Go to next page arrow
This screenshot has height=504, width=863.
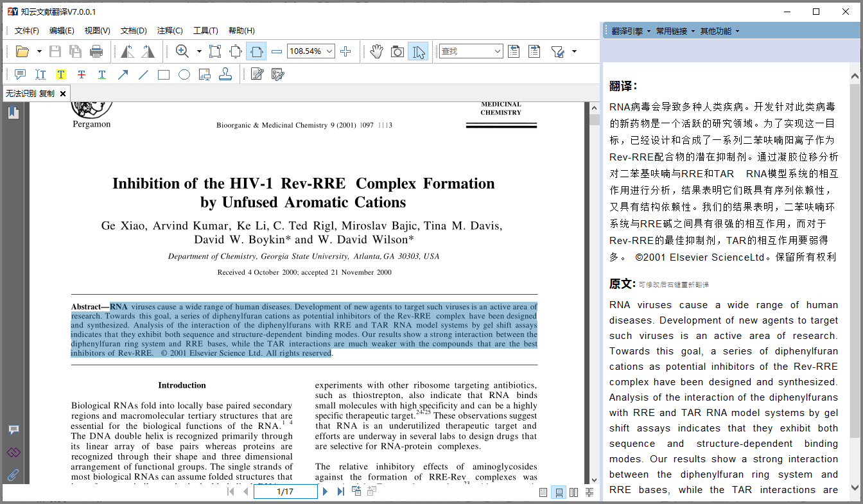point(325,492)
